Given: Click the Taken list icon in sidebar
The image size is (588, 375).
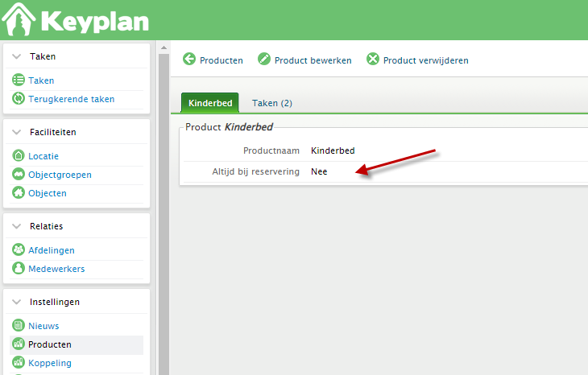Looking at the screenshot, I should (19, 80).
